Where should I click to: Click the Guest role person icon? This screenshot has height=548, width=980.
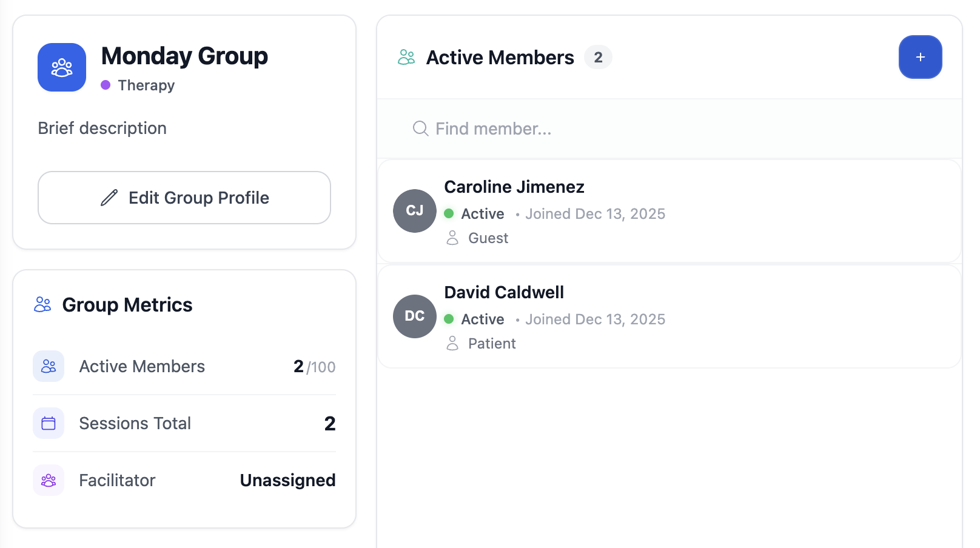452,238
